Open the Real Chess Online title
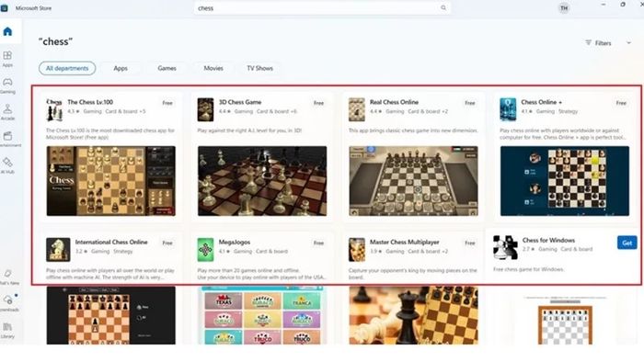This screenshot has height=362, width=644. [x=394, y=102]
